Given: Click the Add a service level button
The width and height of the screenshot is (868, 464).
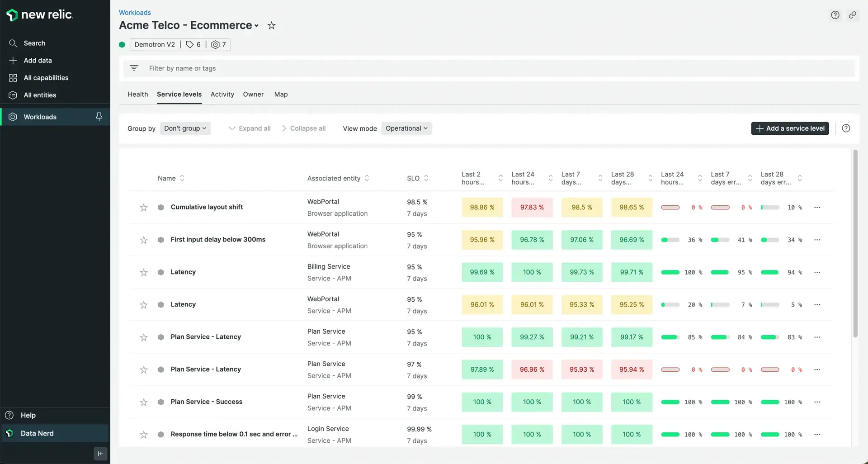Looking at the screenshot, I should (790, 128).
